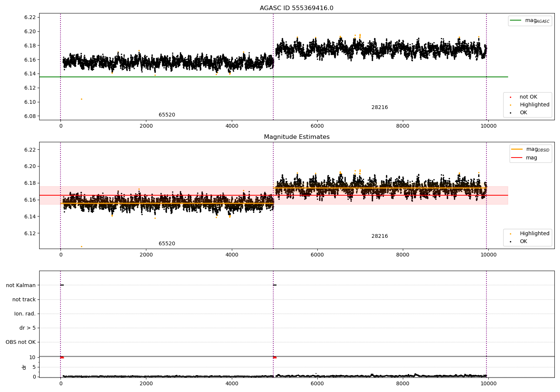Click the 2000 x-tick under the dr plot
560x392 pixels.
146,383
